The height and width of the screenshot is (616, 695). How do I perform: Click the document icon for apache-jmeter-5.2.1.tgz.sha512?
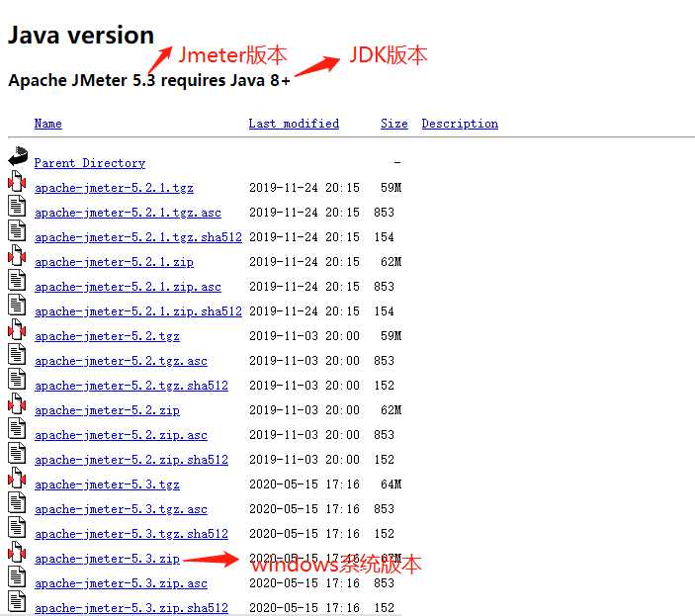coord(17,231)
